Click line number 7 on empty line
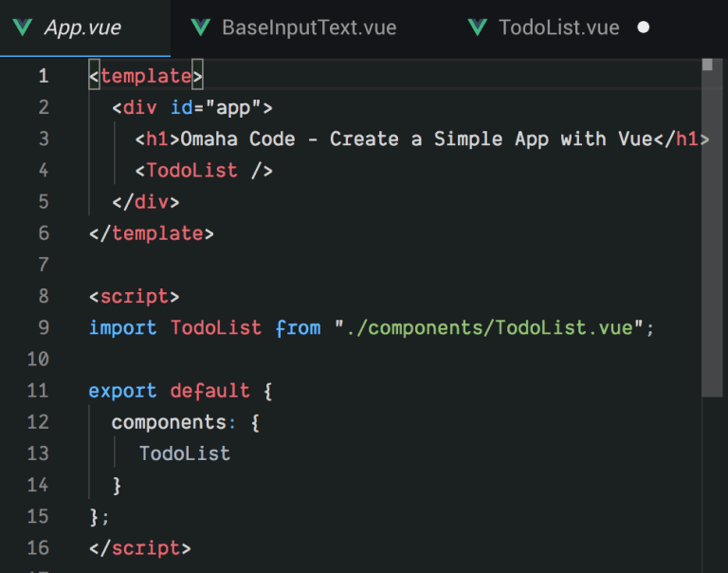This screenshot has width=728, height=573. tap(44, 265)
